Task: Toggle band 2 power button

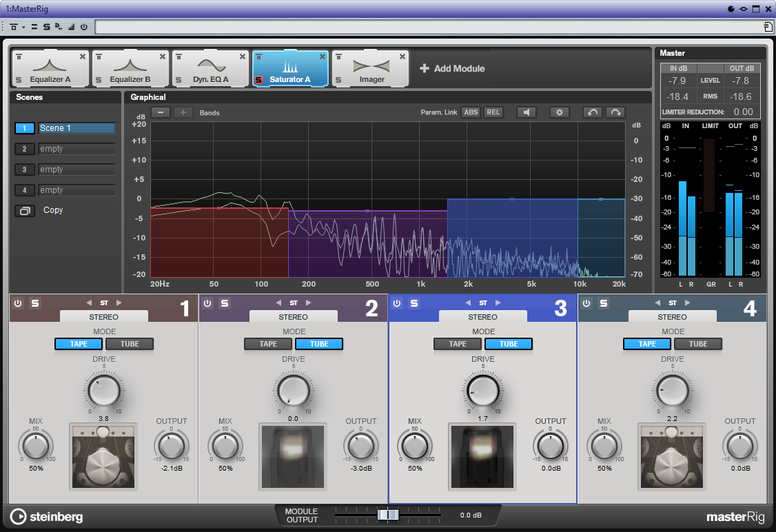Action: 207,303
